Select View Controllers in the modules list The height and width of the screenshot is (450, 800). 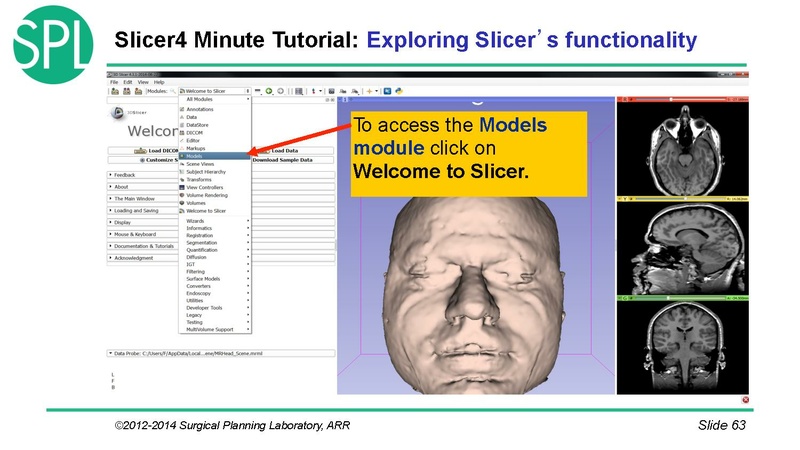215,188
